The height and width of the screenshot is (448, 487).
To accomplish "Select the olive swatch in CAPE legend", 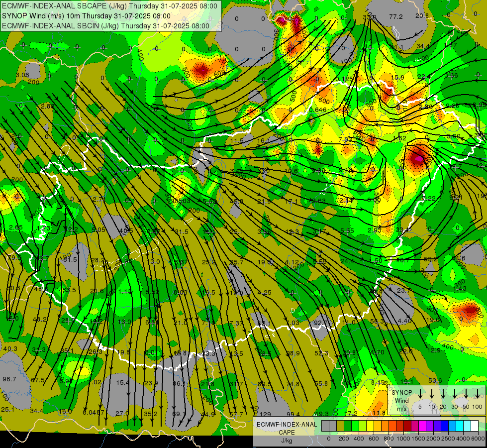I will click(340, 426).
